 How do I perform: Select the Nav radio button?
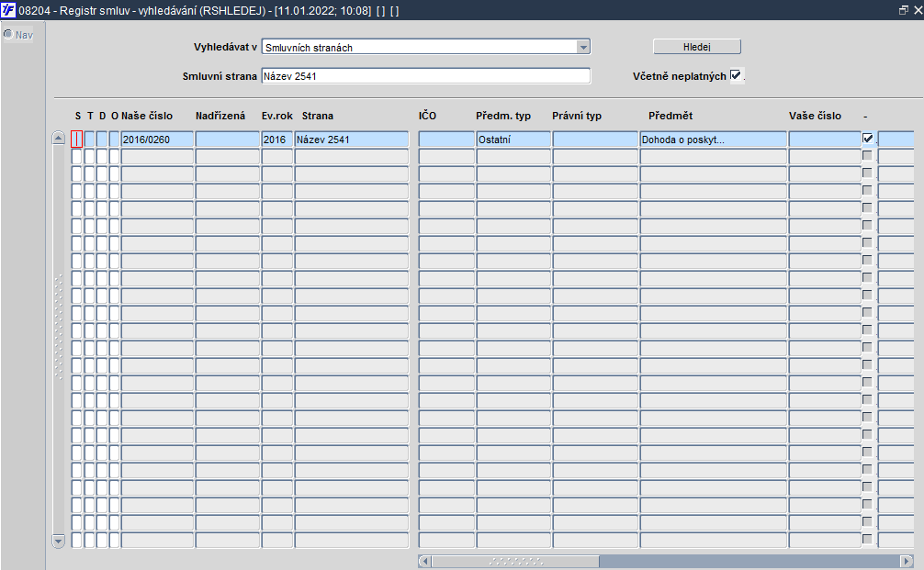click(x=8, y=34)
